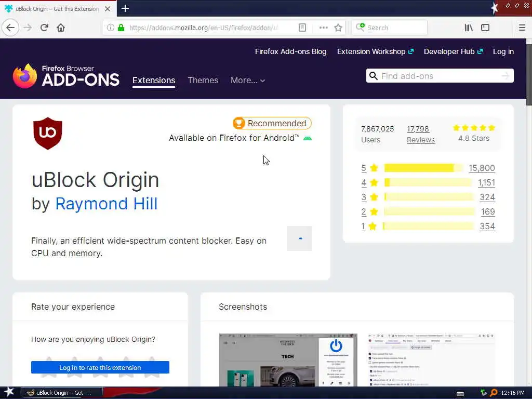Click the 4.8 Stars rating display
532x399 pixels.
pyautogui.click(x=474, y=133)
